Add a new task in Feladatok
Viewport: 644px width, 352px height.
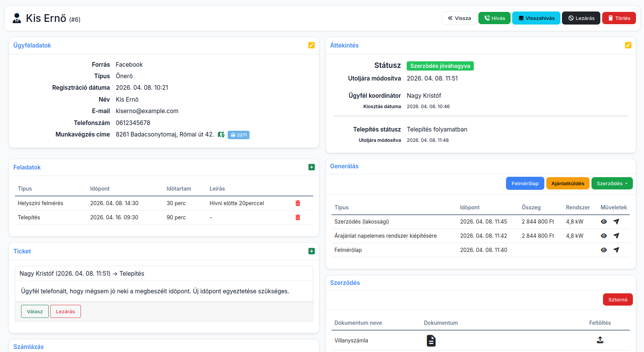click(311, 167)
